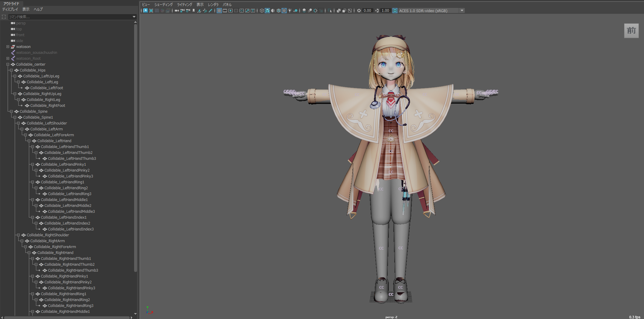
Task: Click the Multisample Anti-aliasing icon
Action: (x=315, y=11)
